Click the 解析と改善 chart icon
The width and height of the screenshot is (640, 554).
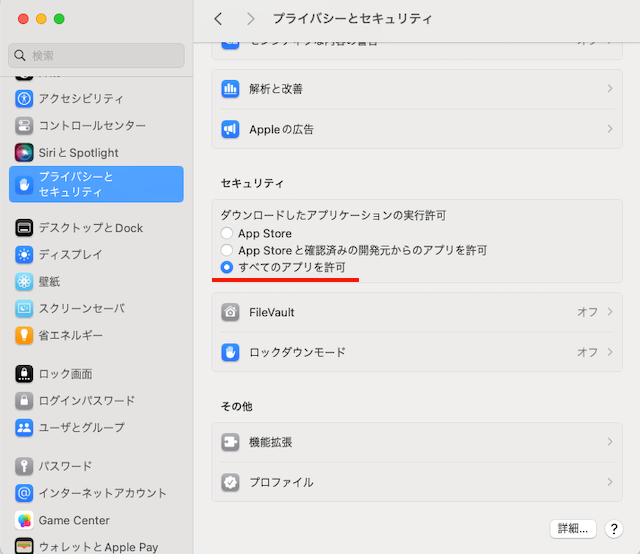(x=230, y=89)
